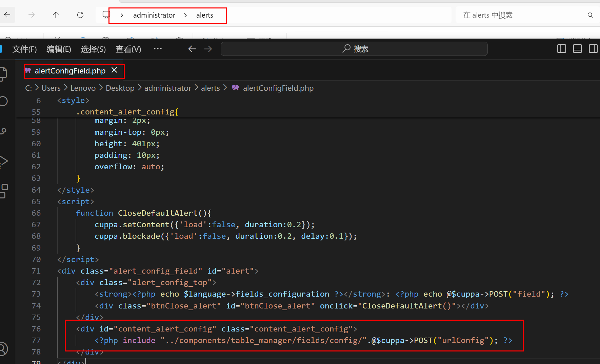Open the 文件(F) menu
The image size is (600, 364).
24,49
